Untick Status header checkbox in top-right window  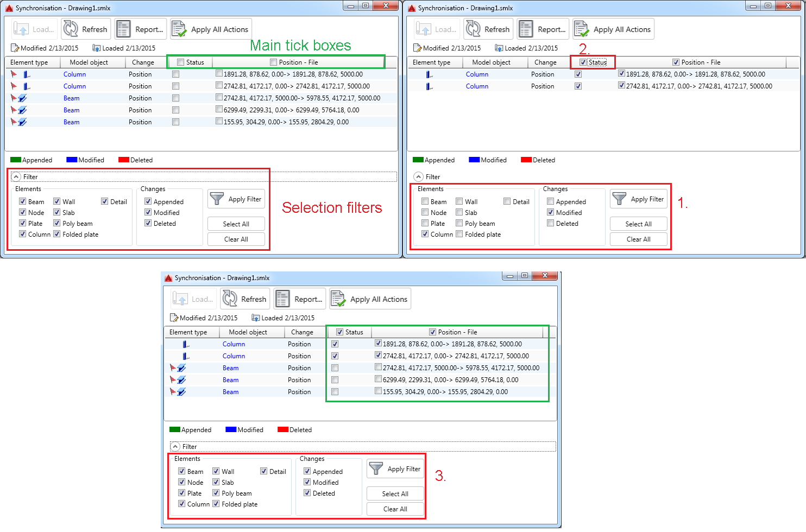(x=583, y=62)
